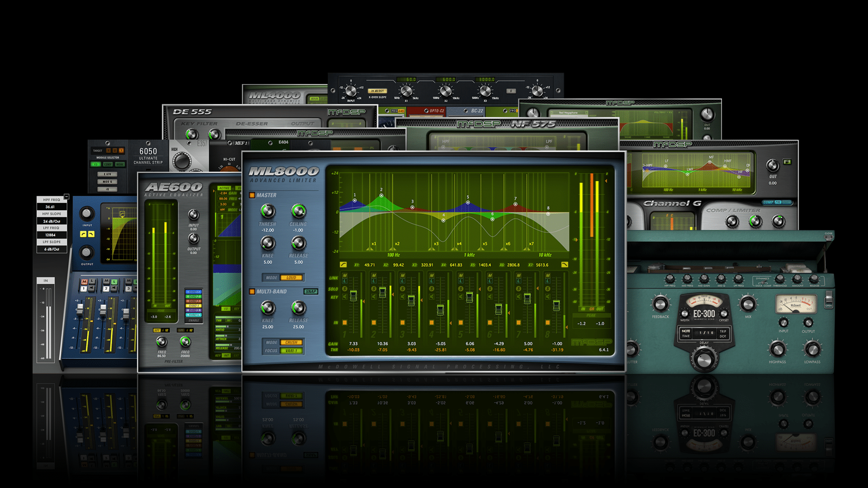Choose the E 670 module in 6050

click(x=108, y=174)
